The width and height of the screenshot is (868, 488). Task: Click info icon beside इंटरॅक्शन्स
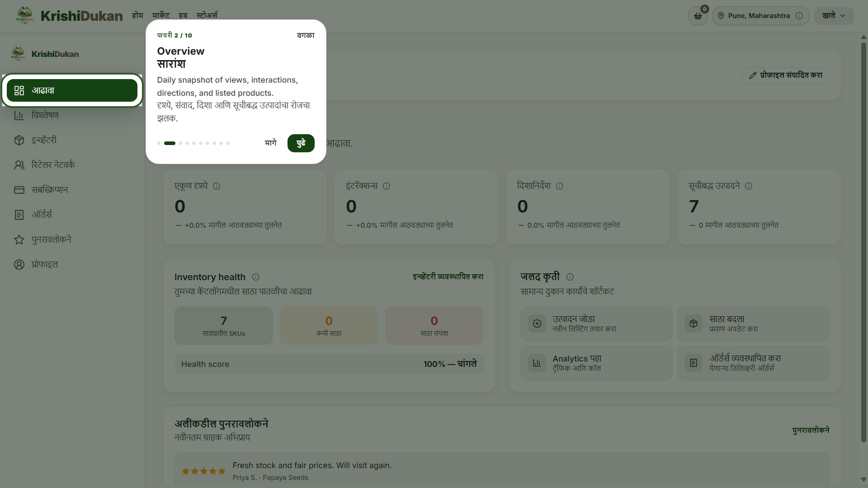coord(387,186)
